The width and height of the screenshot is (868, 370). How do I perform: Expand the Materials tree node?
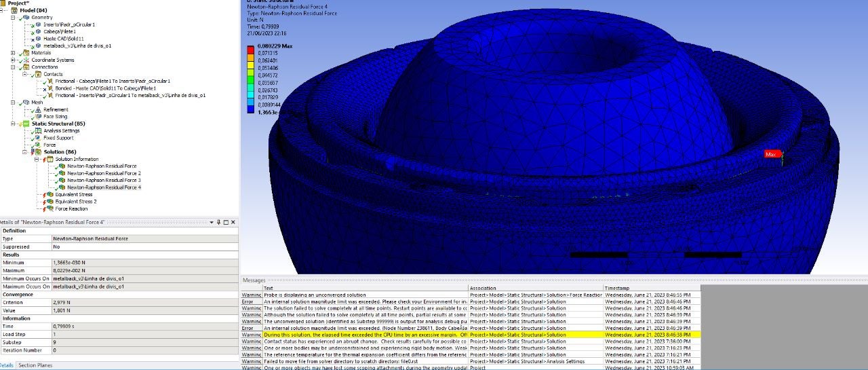(x=14, y=52)
